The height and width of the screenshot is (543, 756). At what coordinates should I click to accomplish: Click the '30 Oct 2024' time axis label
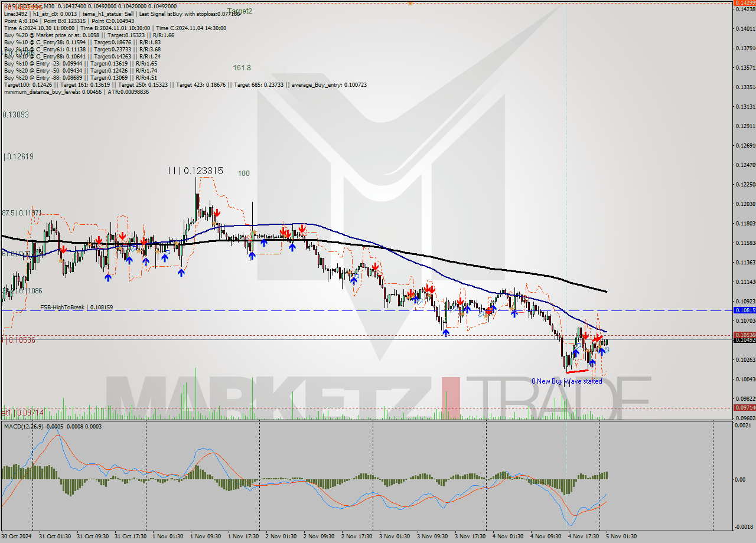[17, 537]
